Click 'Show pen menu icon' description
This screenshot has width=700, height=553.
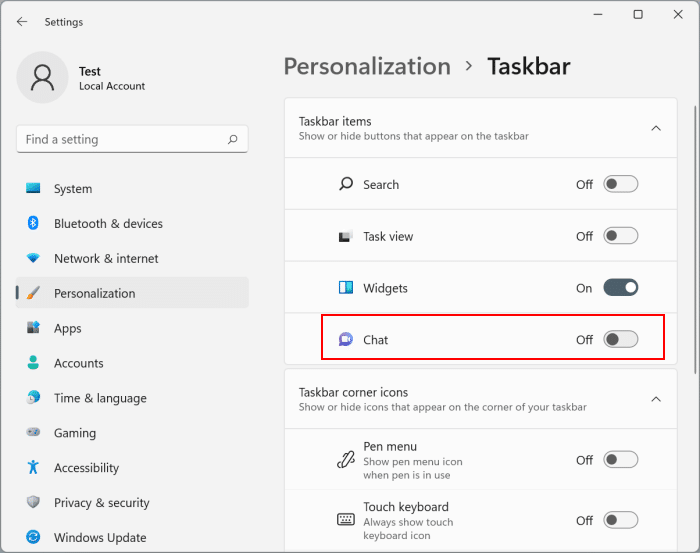point(412,468)
